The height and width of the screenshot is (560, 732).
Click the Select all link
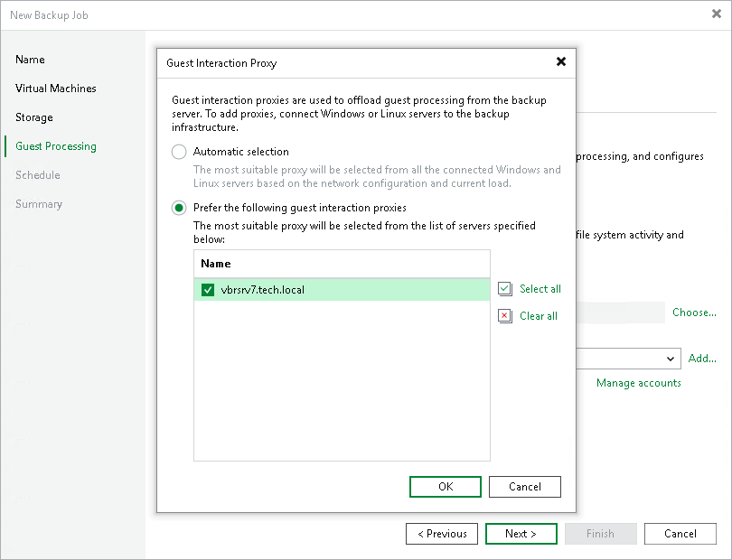540,289
